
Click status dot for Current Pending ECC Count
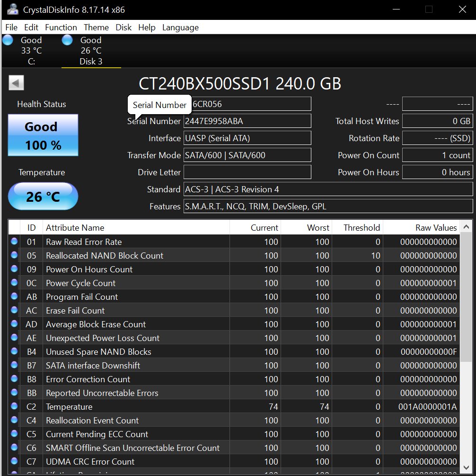coord(14,433)
